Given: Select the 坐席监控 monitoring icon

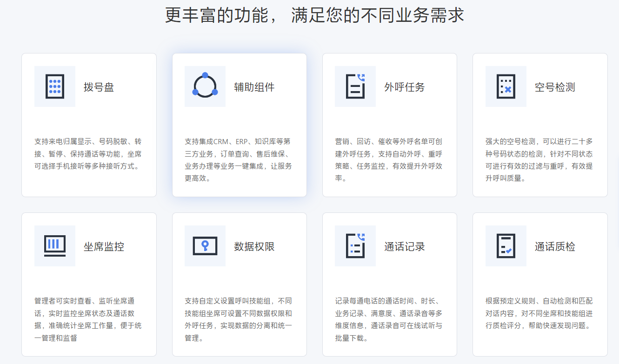Looking at the screenshot, I should pos(55,246).
